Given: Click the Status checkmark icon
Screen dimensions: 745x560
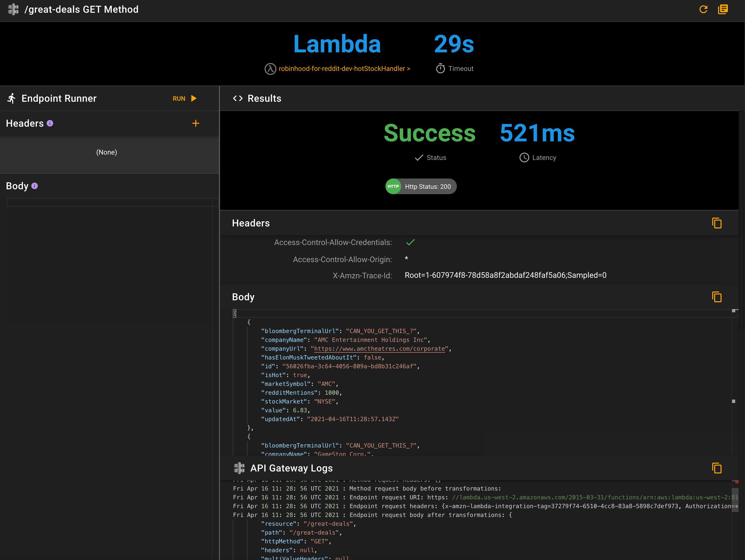Looking at the screenshot, I should 419,157.
